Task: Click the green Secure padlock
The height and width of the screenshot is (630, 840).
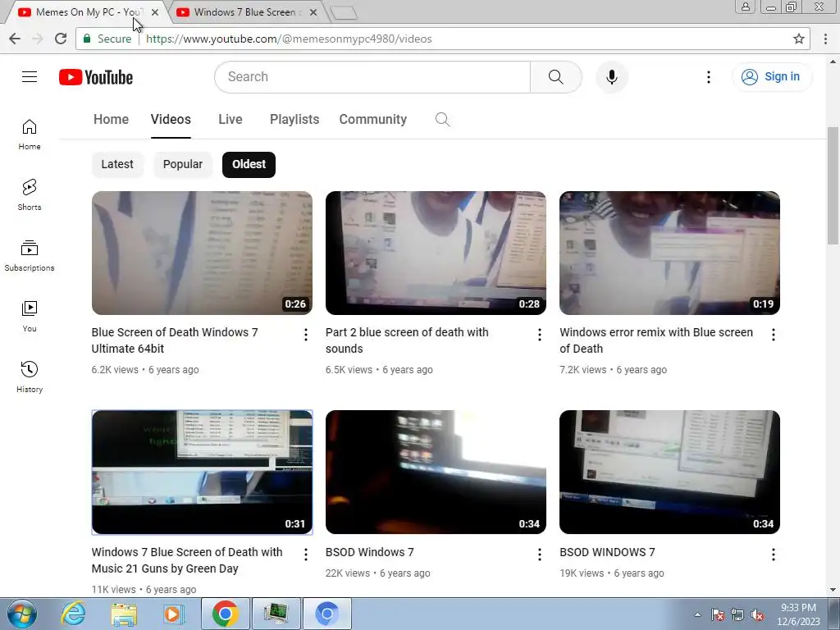Action: (86, 39)
